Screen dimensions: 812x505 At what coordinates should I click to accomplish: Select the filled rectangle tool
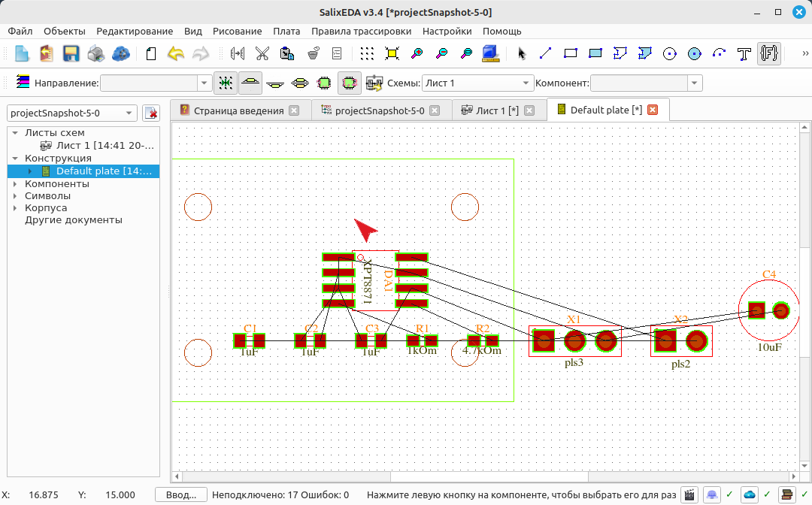pyautogui.click(x=595, y=53)
